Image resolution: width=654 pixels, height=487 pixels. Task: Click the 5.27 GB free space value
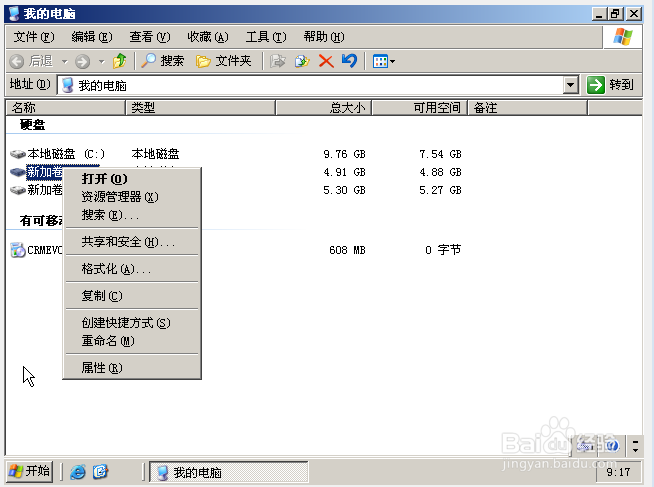(440, 190)
